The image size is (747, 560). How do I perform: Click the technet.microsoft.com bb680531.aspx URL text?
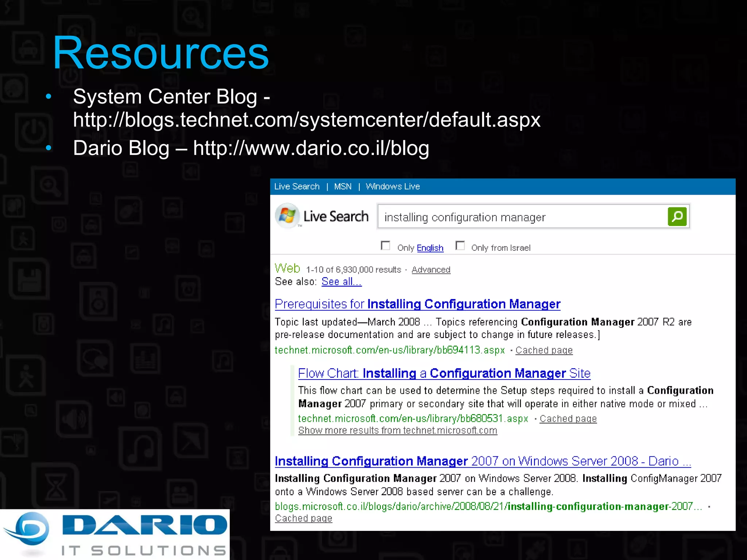(x=413, y=419)
